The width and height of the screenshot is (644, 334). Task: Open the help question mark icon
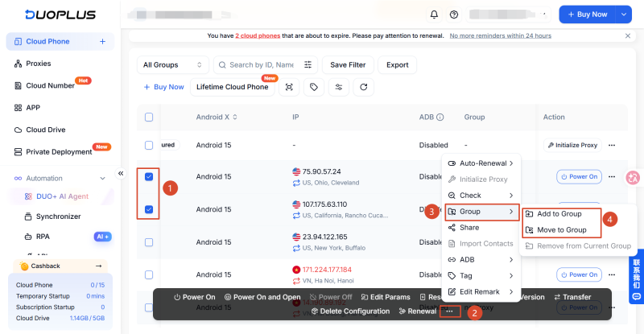(x=454, y=14)
